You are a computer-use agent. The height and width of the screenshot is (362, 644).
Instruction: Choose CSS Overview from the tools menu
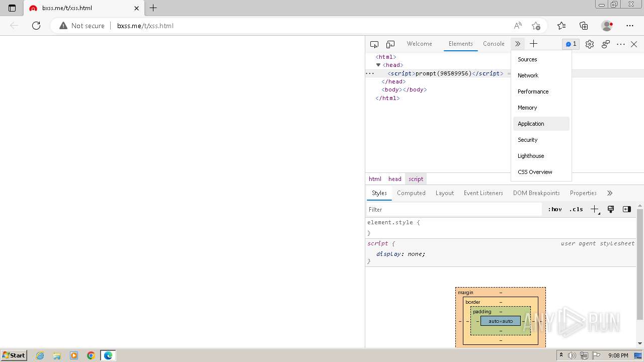tap(541, 172)
